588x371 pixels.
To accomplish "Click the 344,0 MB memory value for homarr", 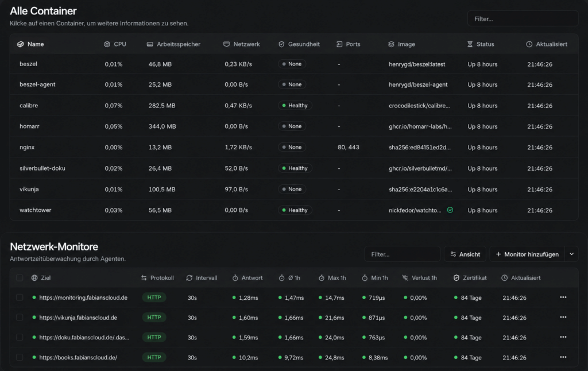I will [x=162, y=126].
